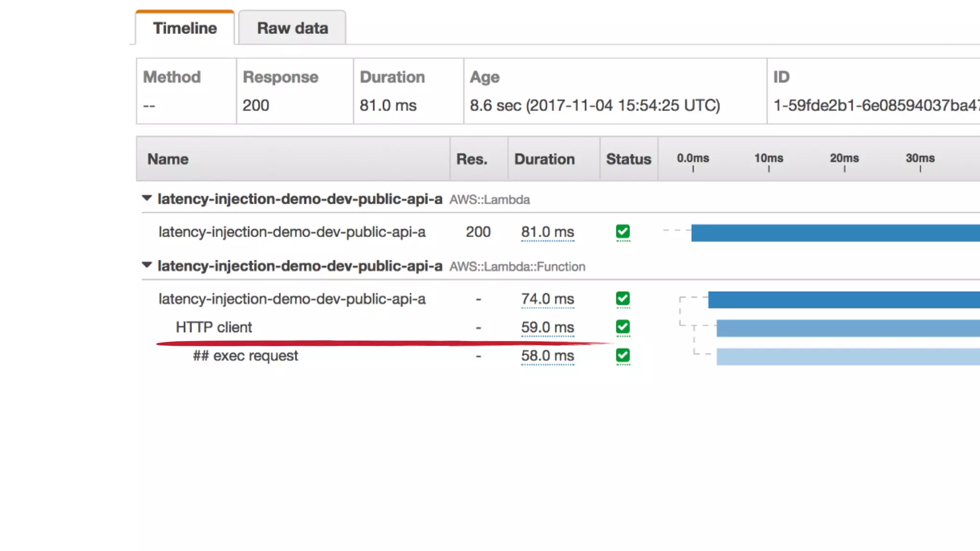Open the 74.0 ms duration link
This screenshot has height=551, width=980.
pyautogui.click(x=547, y=299)
